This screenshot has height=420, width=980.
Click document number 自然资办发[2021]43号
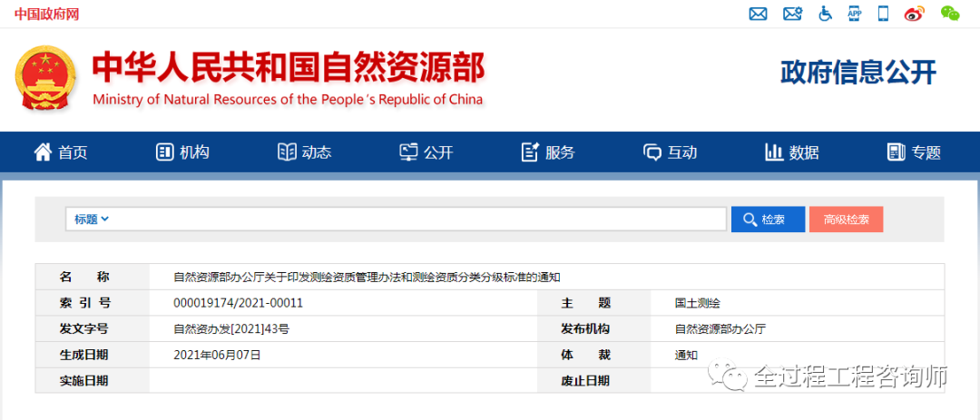pos(231,328)
